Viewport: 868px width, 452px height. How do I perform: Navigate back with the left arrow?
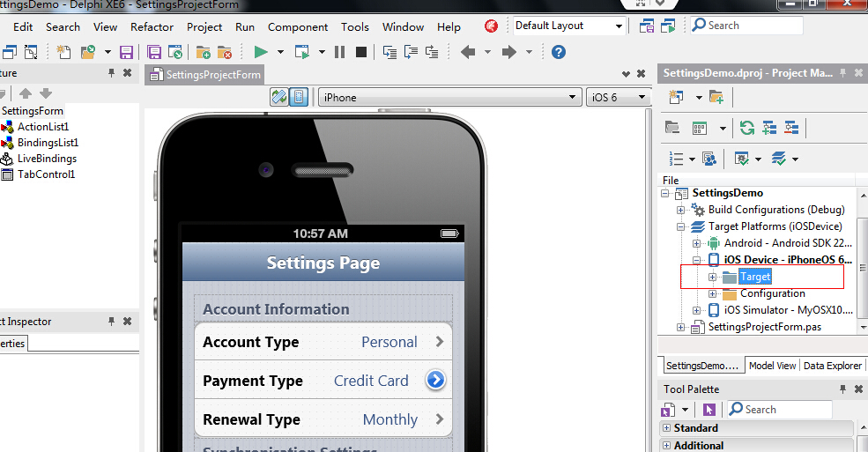coord(468,52)
